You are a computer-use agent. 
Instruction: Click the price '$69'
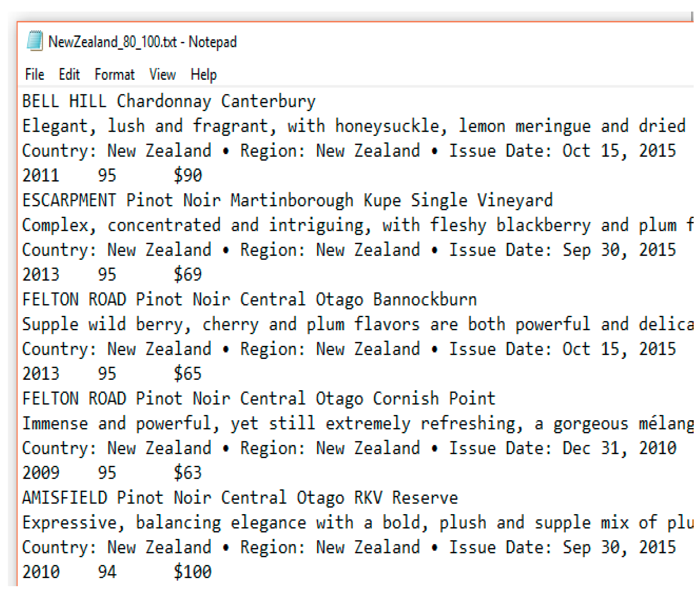point(188,274)
